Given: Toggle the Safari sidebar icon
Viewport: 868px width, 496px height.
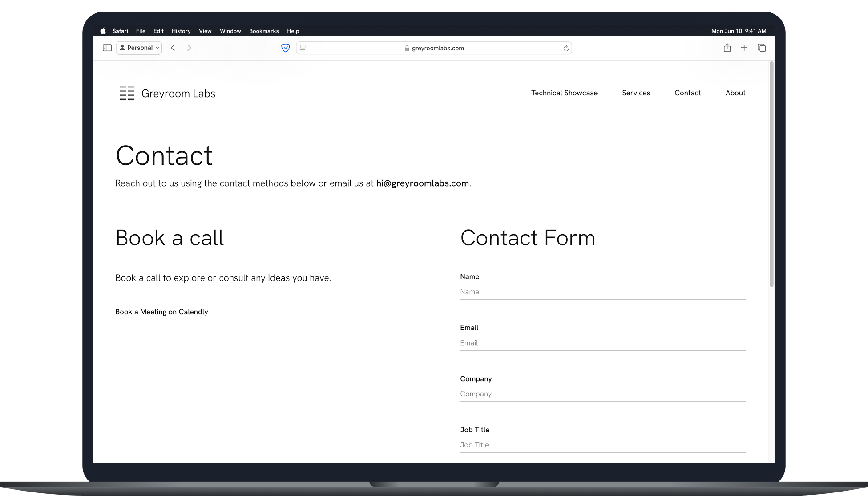Looking at the screenshot, I should [x=107, y=48].
